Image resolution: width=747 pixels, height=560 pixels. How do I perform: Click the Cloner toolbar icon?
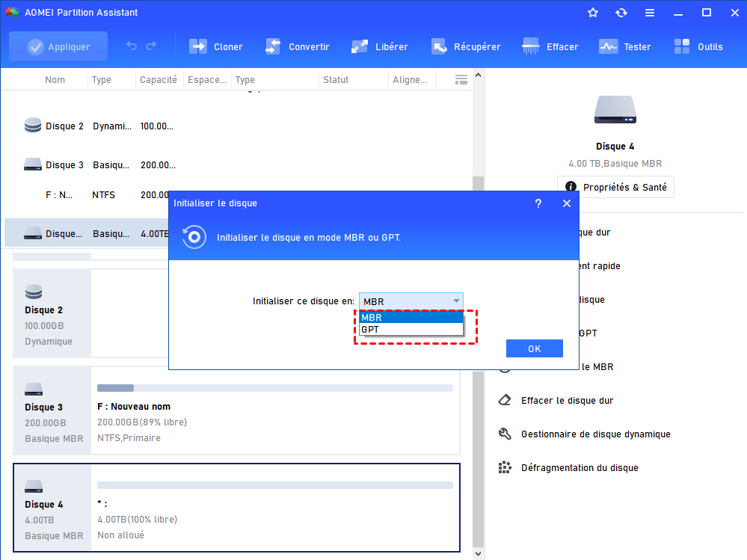(198, 46)
